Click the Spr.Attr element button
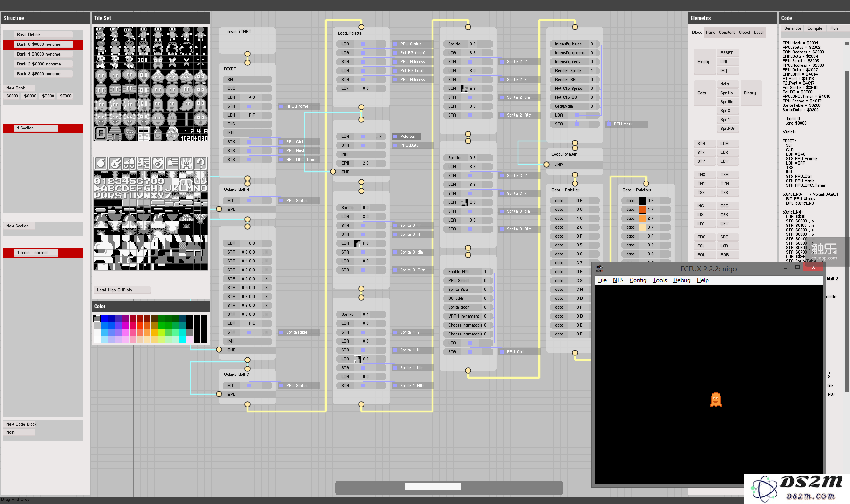This screenshot has height=504, width=850. coord(728,129)
